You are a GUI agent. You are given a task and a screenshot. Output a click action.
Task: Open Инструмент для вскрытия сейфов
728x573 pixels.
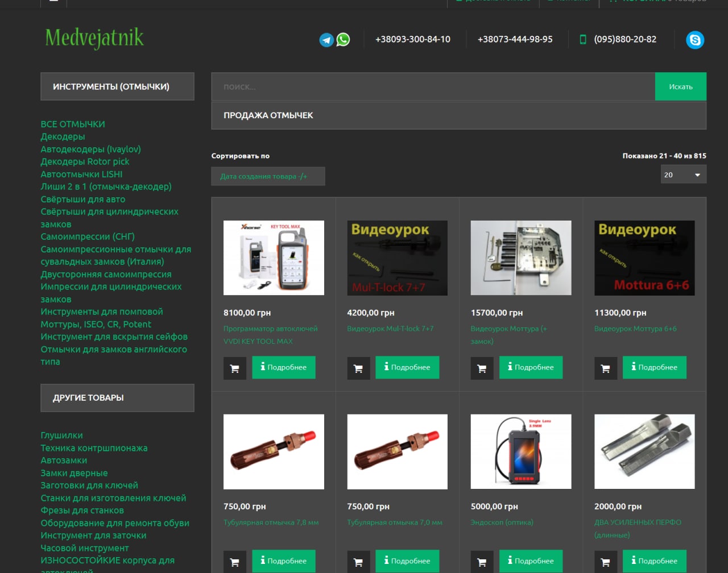point(114,337)
